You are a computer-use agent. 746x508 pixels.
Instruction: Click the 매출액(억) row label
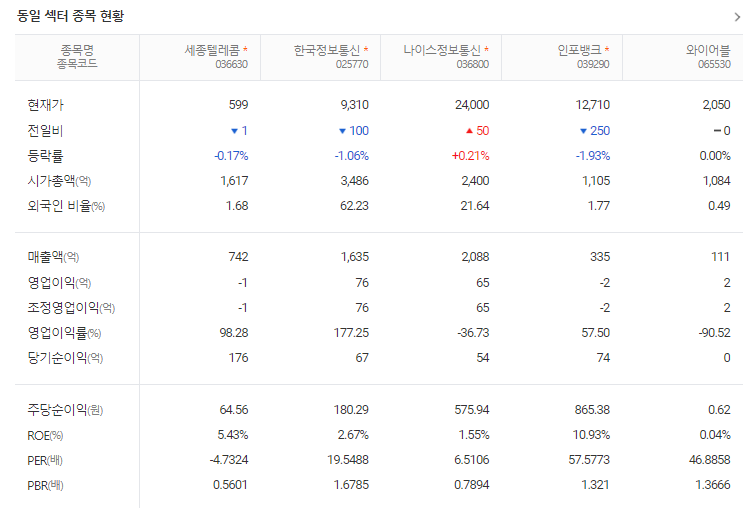click(53, 257)
